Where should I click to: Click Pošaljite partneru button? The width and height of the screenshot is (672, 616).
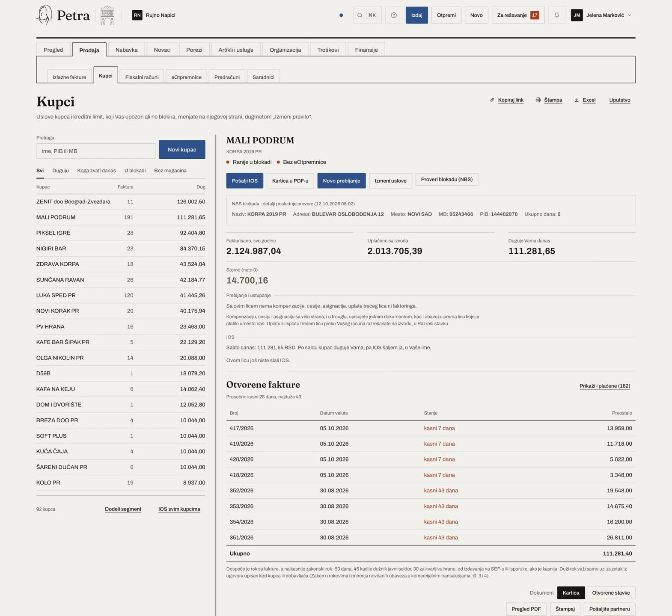609,609
